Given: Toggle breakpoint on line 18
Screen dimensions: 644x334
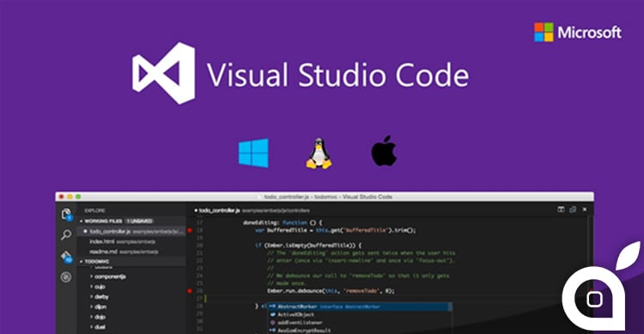Looking at the screenshot, I should coord(190,230).
